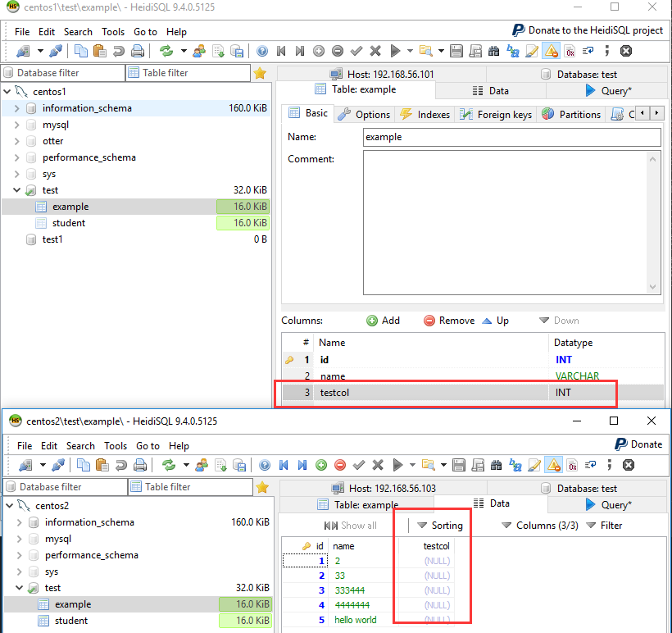Toggle stop-on-errors warning icon in centos1 toolbar
This screenshot has width=672, height=633.
(x=551, y=52)
